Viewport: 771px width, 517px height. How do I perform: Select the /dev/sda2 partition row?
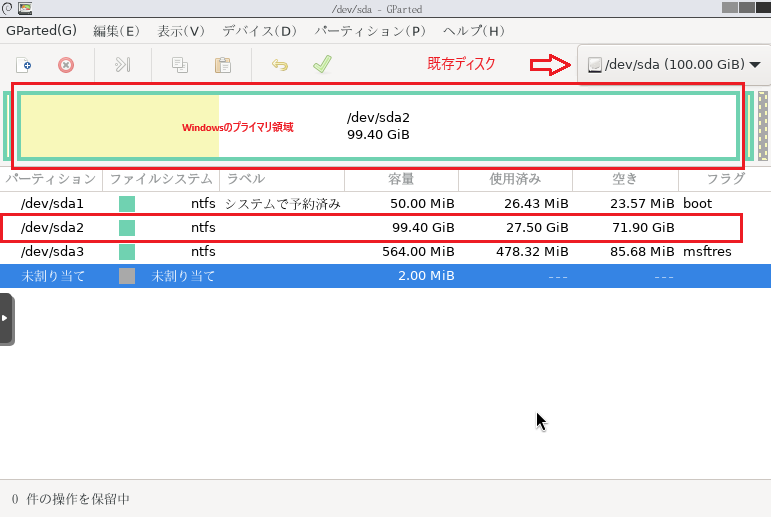point(386,228)
